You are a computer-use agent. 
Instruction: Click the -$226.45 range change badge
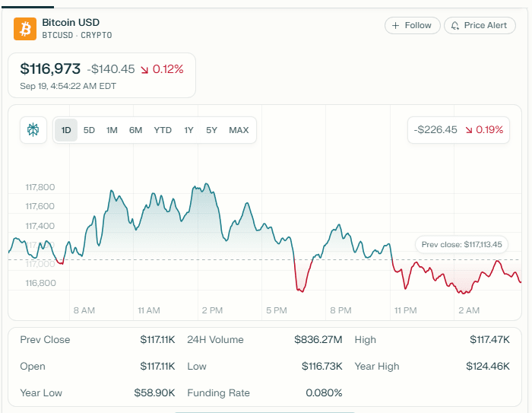click(458, 130)
